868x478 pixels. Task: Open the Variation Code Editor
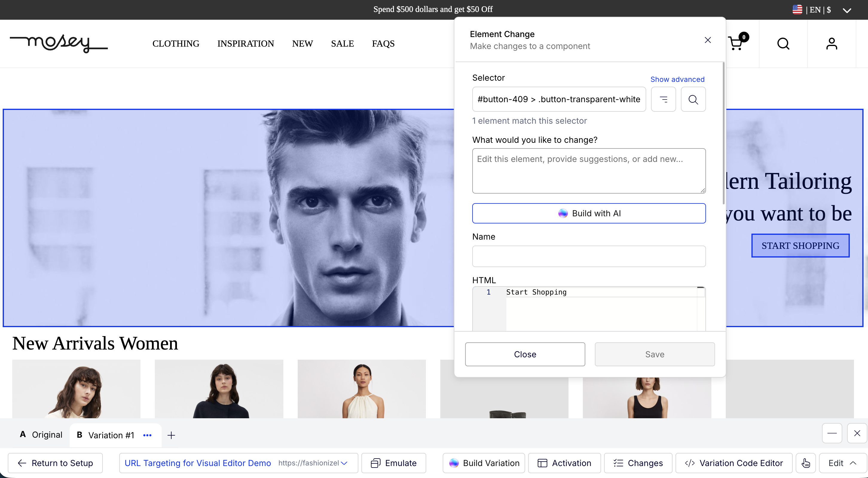[733, 463]
